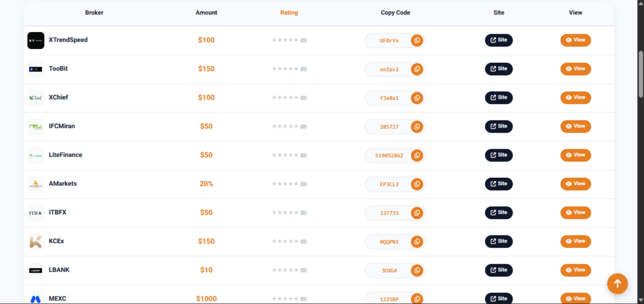Viewport: 644px width, 304px height.
Task: Click the star rating for XTrendSpeed
Action: (285, 40)
